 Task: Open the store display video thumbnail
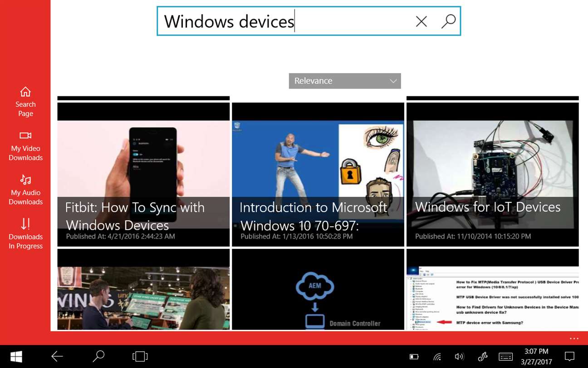pyautogui.click(x=143, y=289)
